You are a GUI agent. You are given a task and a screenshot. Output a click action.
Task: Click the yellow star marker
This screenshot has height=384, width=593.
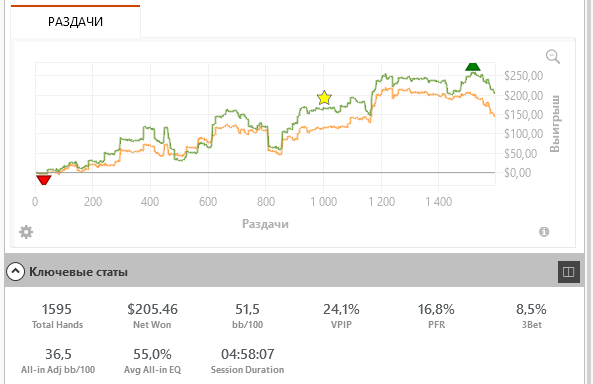(324, 98)
